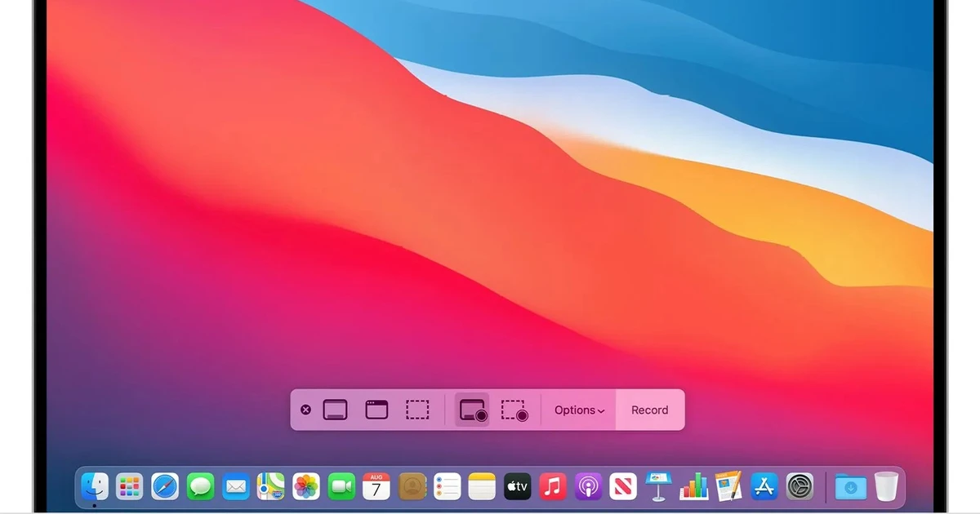Launch System Preferences
Image resolution: width=980 pixels, height=514 pixels.
point(798,485)
